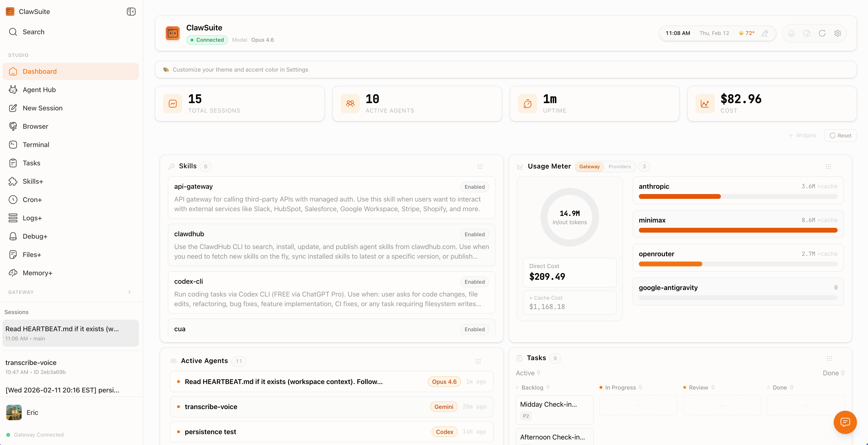The image size is (868, 445).
Task: Click the openrouter usage progress bar
Action: click(x=738, y=264)
